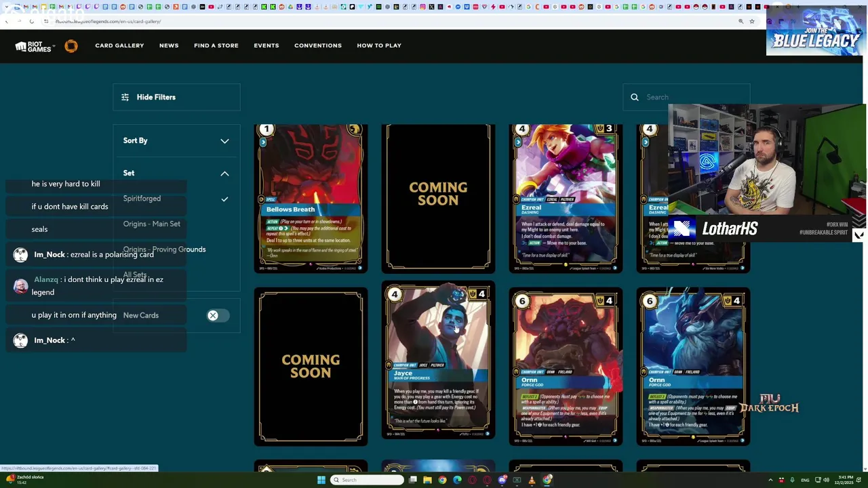The width and height of the screenshot is (868, 488).
Task: Click the ENG language indicator
Action: click(x=805, y=480)
